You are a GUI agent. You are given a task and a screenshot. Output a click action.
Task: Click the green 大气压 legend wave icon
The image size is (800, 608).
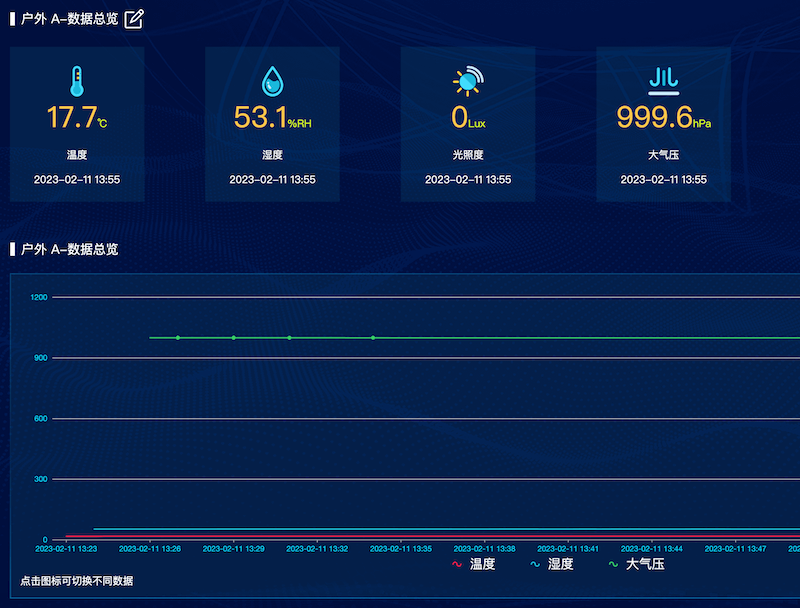(613, 565)
